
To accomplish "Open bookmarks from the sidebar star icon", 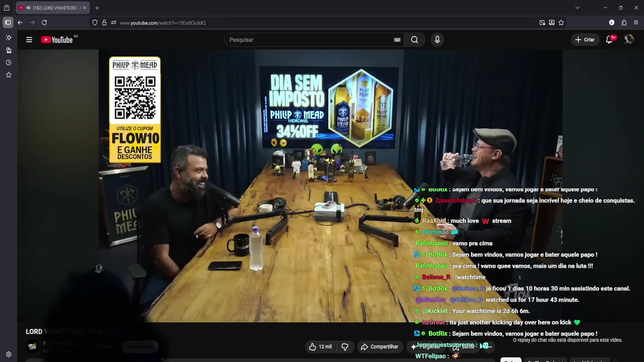I will 9,75.
